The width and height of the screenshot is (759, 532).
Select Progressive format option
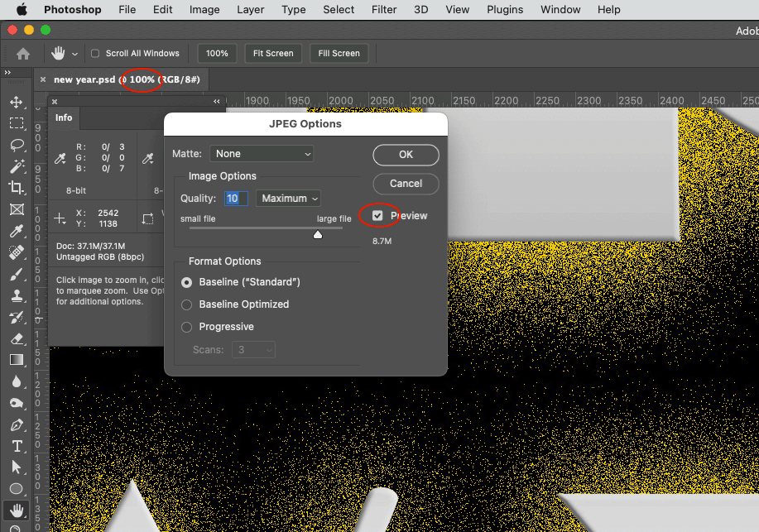(x=186, y=327)
